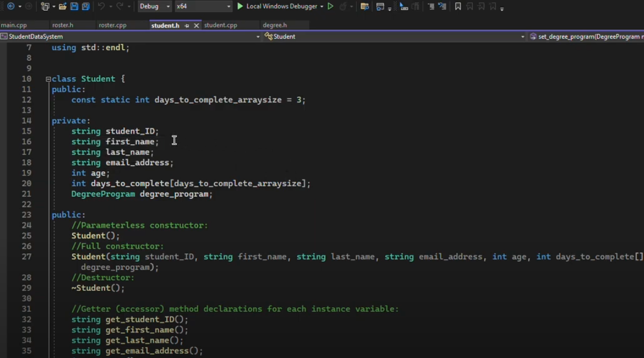
Task: Click on 'get_email_address();' declaration
Action: coord(154,351)
